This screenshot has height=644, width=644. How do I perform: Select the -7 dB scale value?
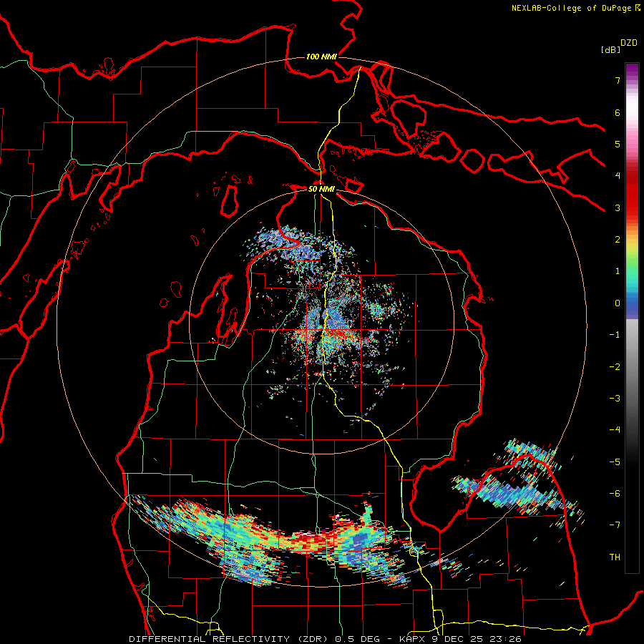click(x=615, y=525)
